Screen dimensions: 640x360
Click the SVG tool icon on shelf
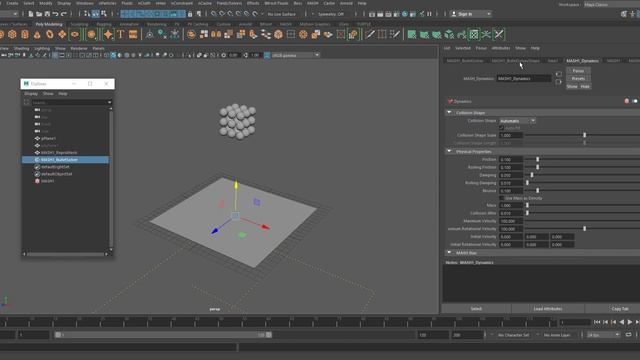click(x=133, y=34)
